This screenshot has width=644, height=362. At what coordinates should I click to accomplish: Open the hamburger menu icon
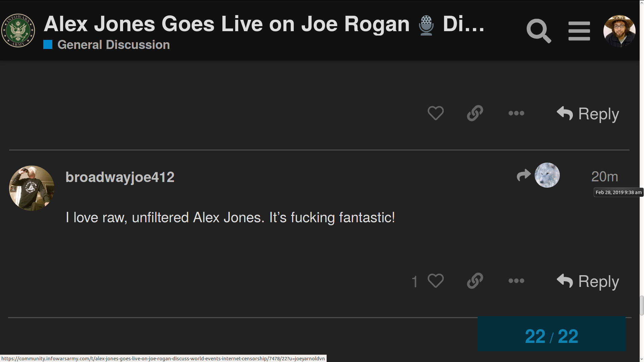coord(579,31)
